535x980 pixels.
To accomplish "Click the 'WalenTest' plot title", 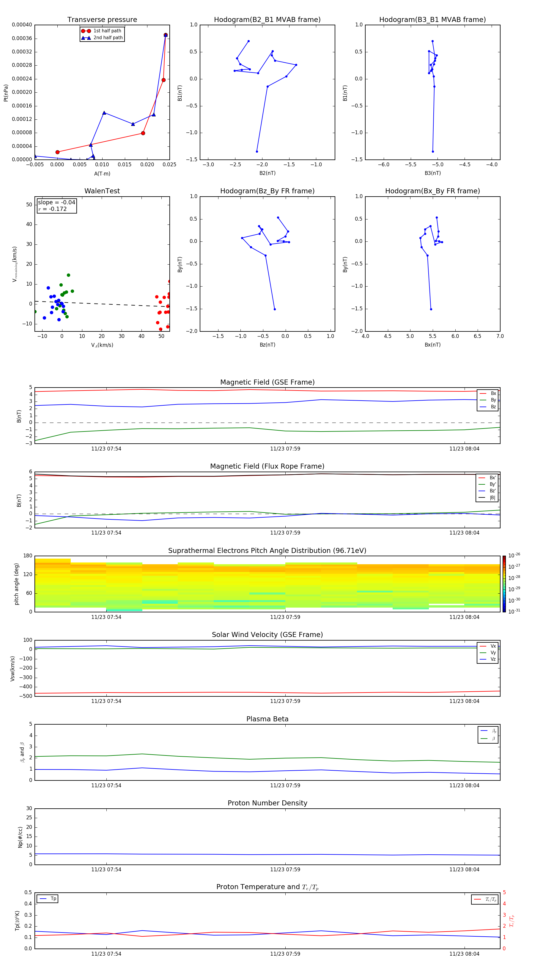I will click(102, 191).
